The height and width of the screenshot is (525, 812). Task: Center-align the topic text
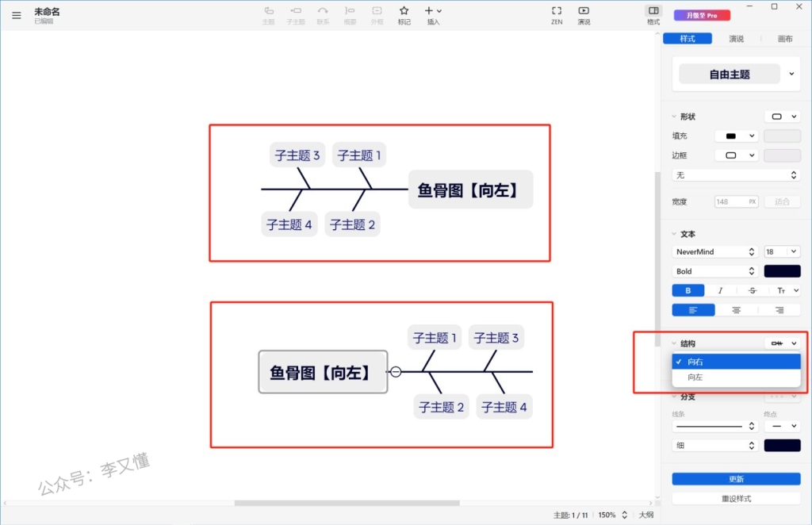coord(737,310)
